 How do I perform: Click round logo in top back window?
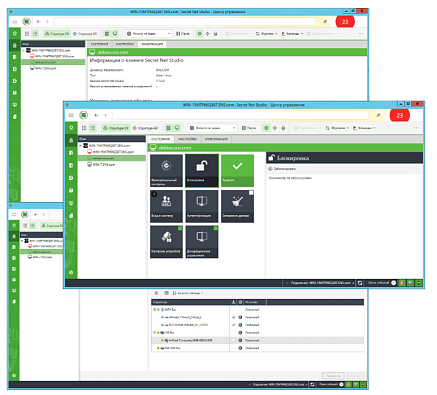[x=27, y=22]
